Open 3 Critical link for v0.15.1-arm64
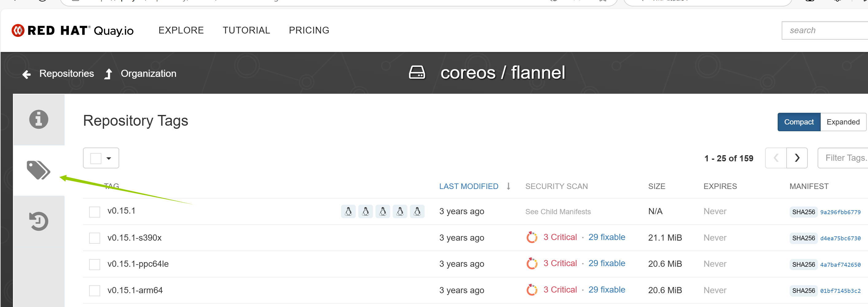 point(560,290)
